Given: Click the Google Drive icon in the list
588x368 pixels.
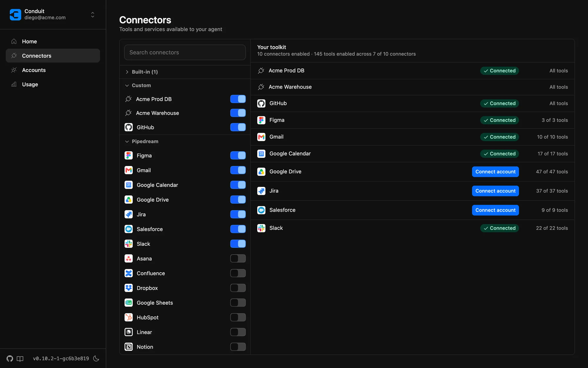Looking at the screenshot, I should 128,200.
